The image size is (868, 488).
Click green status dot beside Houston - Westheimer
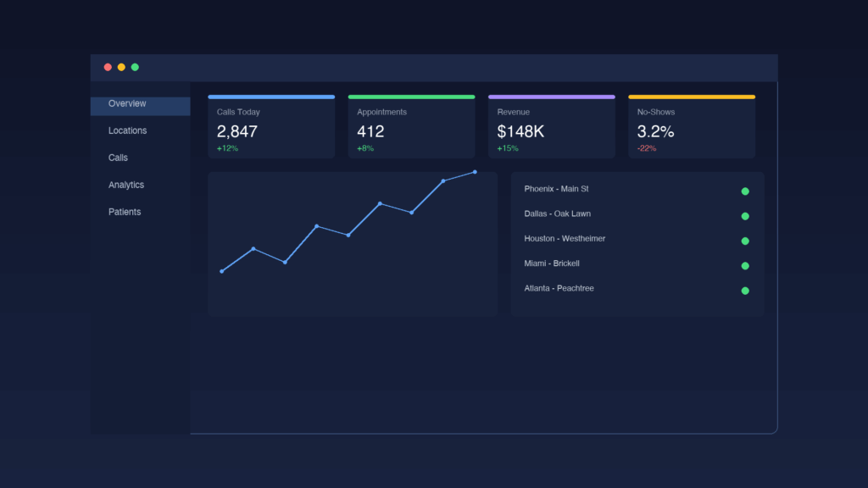pyautogui.click(x=745, y=241)
